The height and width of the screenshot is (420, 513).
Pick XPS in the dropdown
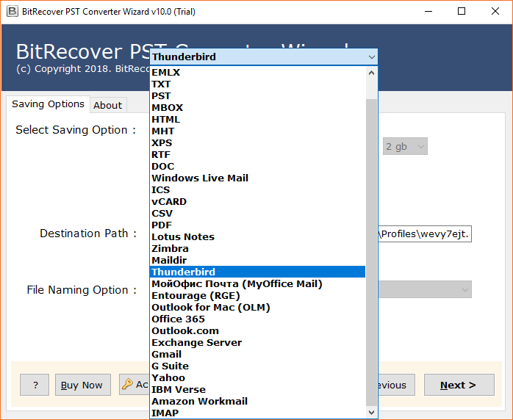point(257,143)
